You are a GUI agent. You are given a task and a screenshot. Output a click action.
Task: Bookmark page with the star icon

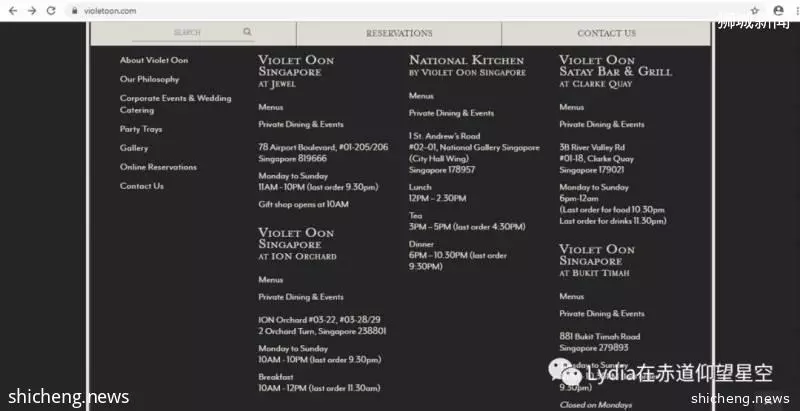(x=755, y=11)
